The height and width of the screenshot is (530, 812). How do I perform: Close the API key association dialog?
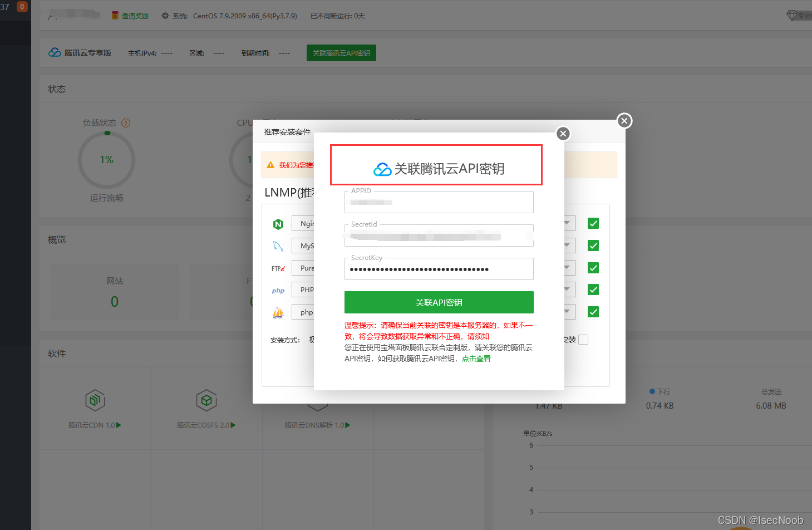(x=563, y=134)
